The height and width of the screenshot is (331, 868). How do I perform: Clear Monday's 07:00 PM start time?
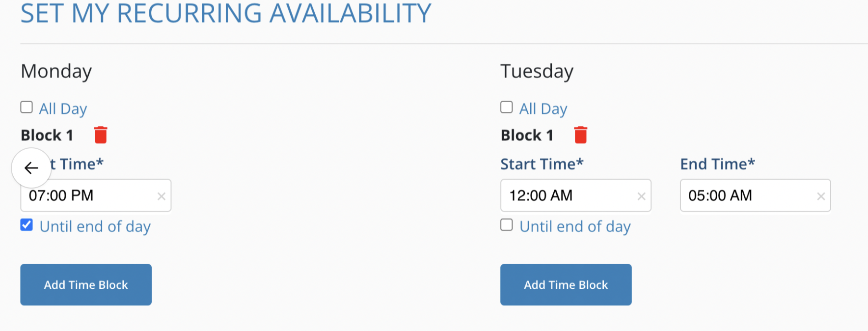(x=161, y=196)
